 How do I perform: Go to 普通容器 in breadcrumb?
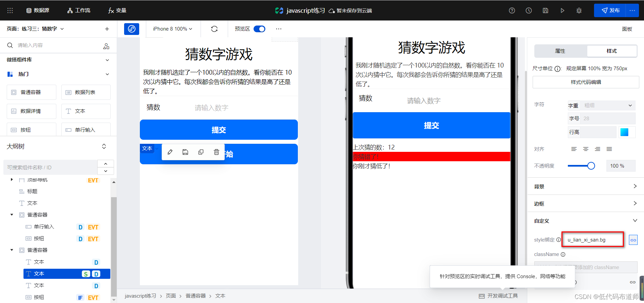coord(196,296)
